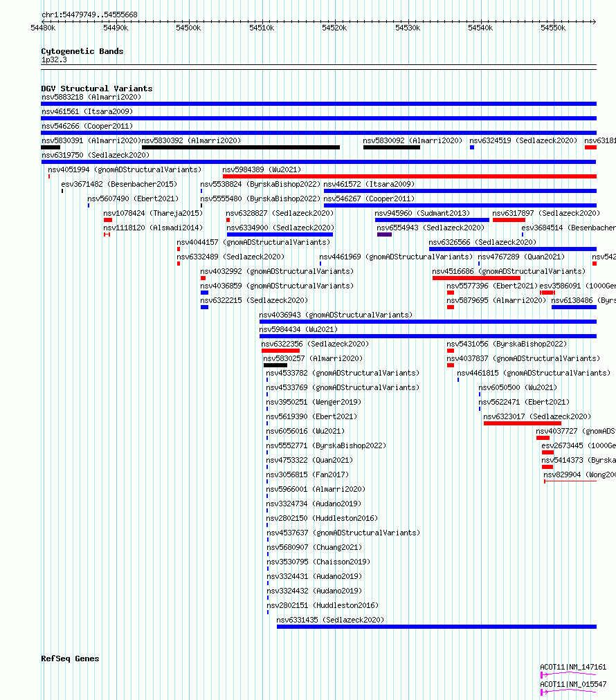The width and height of the screenshot is (616, 700).
Task: Open nsv2802151 (Huddleston2016) label
Action: 323,605
